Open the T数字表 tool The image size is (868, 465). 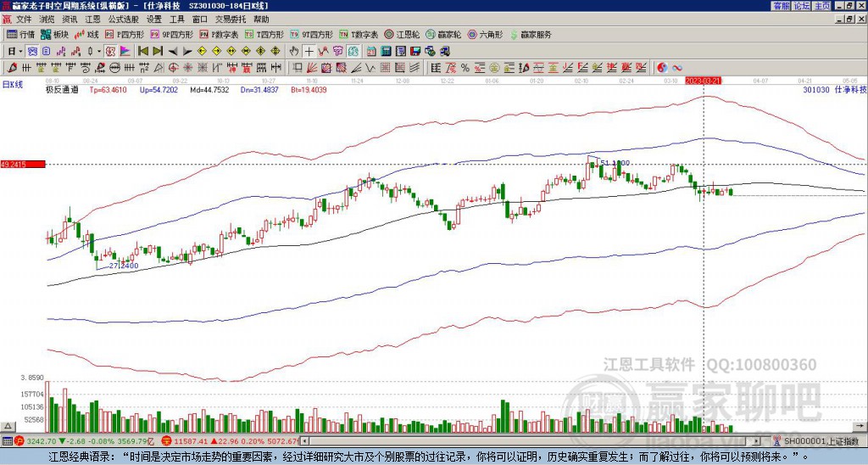359,34
